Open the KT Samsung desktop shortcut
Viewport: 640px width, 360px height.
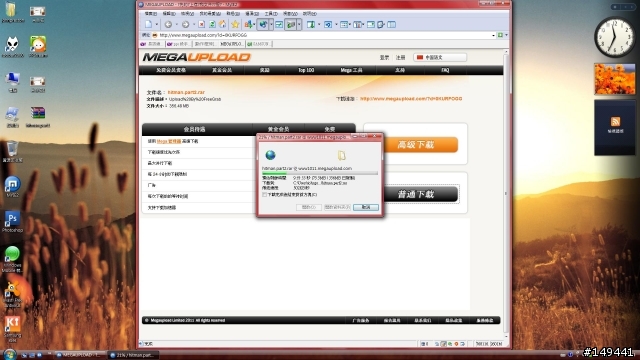tap(12, 329)
